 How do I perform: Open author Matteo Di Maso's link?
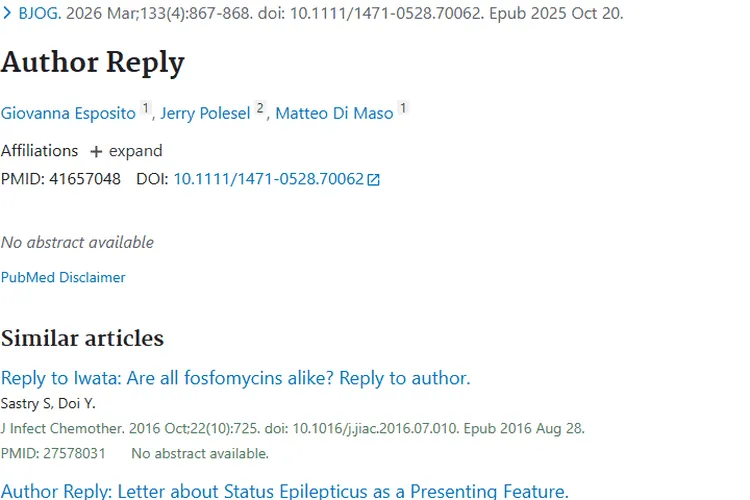pos(334,113)
